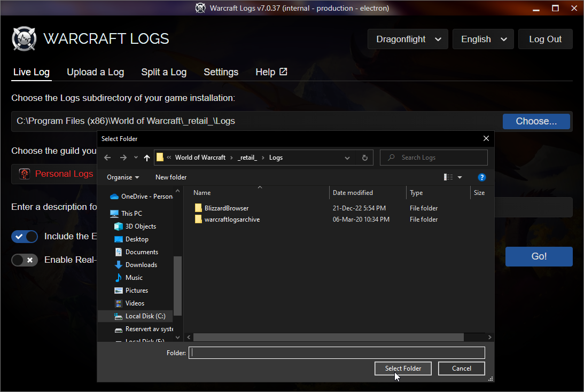Toggle the Include the E... switch

[x=25, y=237]
